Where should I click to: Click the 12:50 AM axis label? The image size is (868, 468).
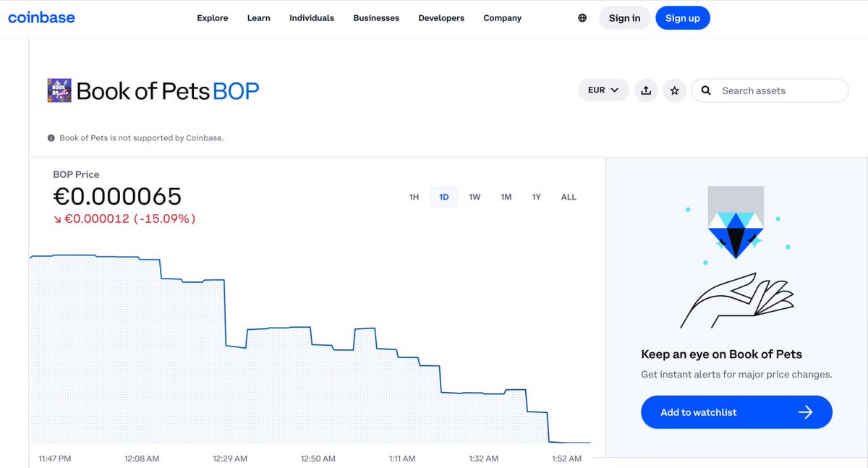pos(318,459)
